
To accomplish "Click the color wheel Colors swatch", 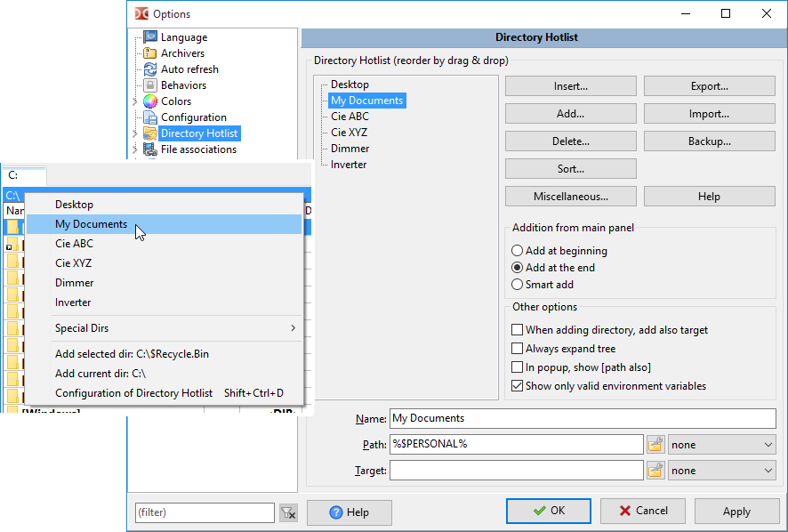I will 150,101.
